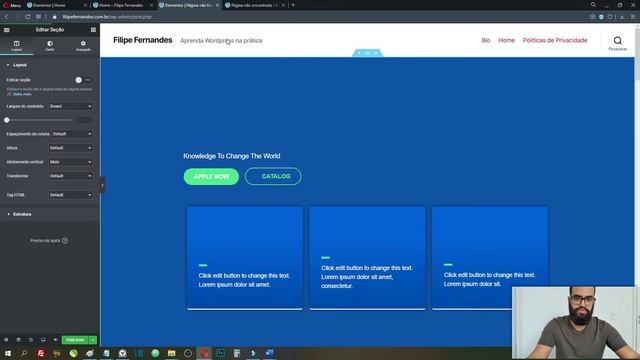Open FileZilla from the taskbar

40,353
